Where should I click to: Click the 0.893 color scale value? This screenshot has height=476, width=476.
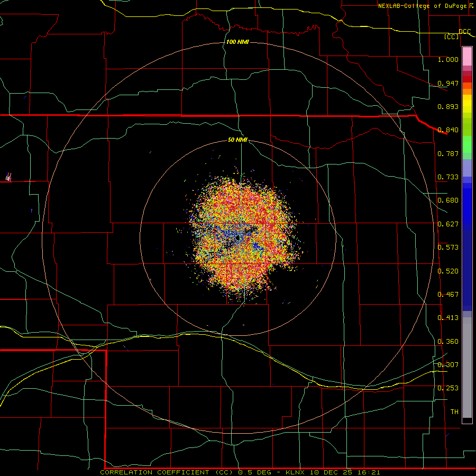[x=448, y=106]
